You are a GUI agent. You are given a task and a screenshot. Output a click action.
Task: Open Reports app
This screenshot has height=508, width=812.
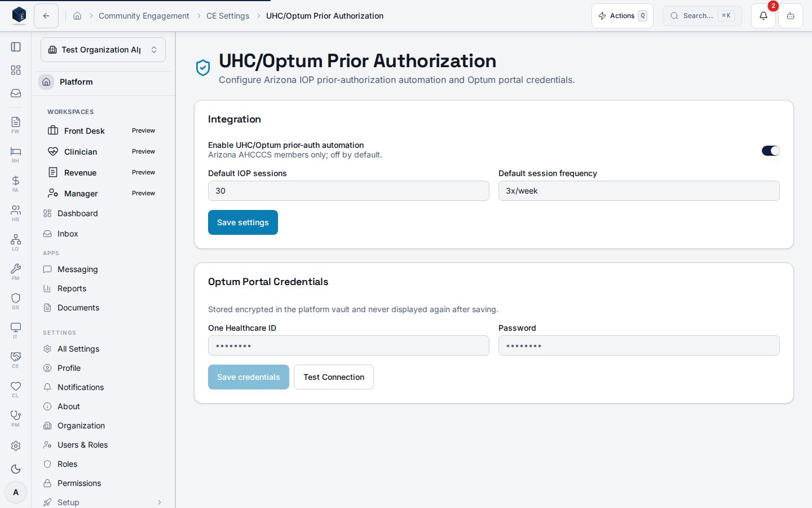pyautogui.click(x=103, y=288)
